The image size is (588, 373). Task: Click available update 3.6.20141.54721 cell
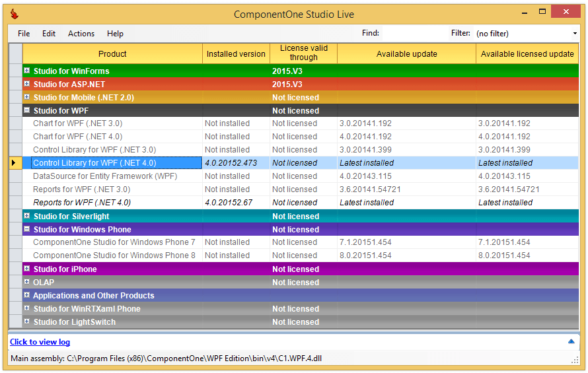pyautogui.click(x=406, y=189)
